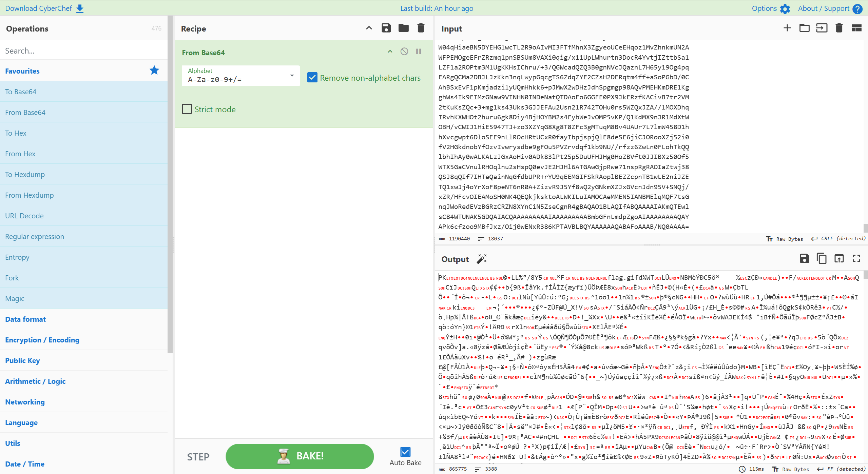The height and width of the screenshot is (474, 868).
Task: Expand the Data format category
Action: [84, 319]
